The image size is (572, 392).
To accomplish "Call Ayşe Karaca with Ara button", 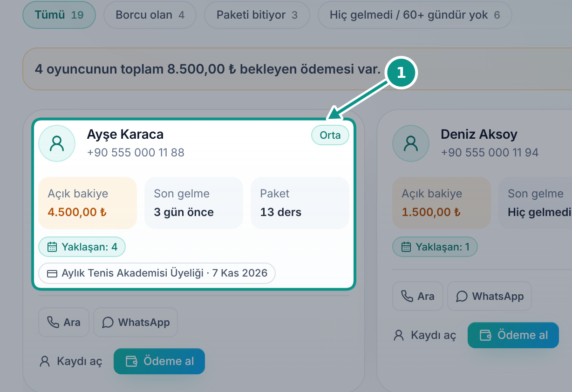I will tap(64, 322).
